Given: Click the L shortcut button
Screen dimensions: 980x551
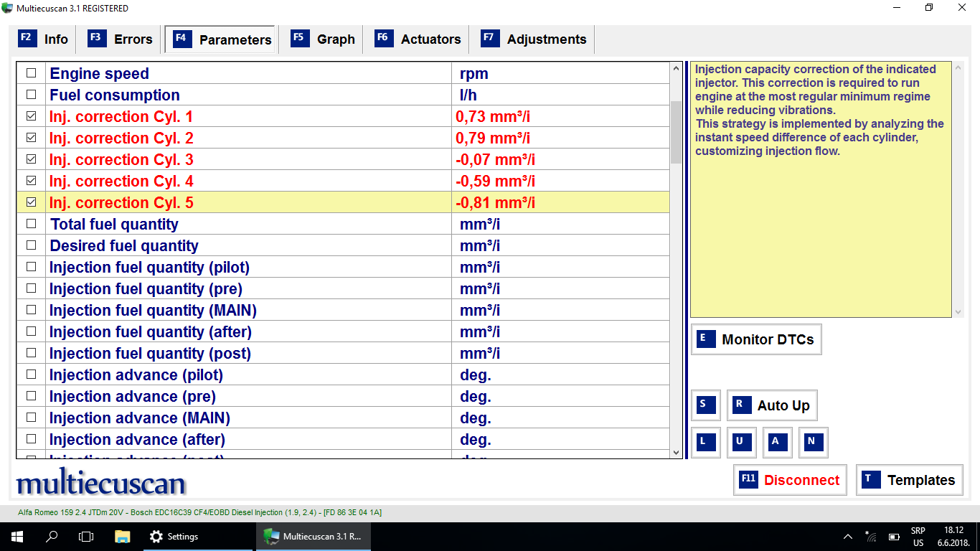Looking at the screenshot, I should tap(705, 443).
